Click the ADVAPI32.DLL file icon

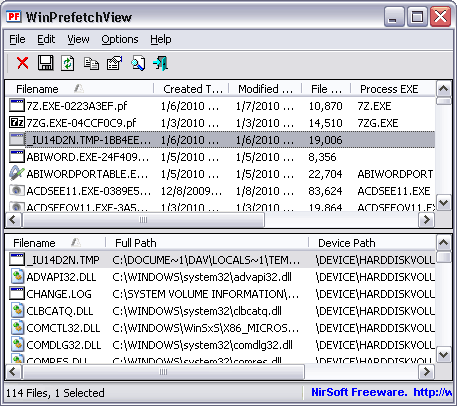point(17,277)
